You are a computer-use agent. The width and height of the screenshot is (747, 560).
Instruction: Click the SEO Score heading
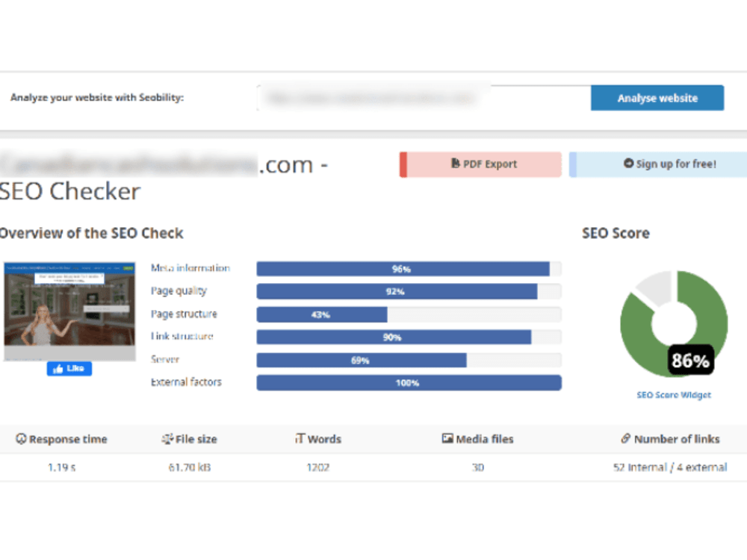tap(616, 233)
